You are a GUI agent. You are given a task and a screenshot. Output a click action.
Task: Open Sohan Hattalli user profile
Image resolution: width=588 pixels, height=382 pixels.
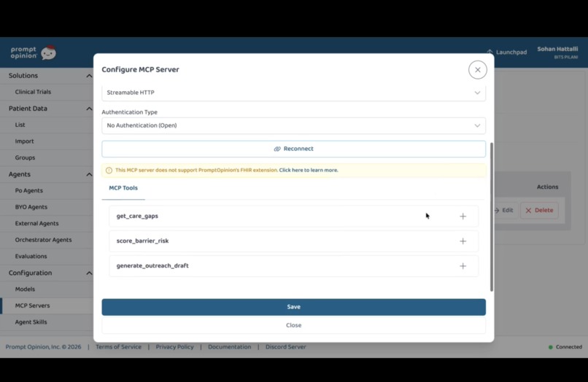coord(557,52)
